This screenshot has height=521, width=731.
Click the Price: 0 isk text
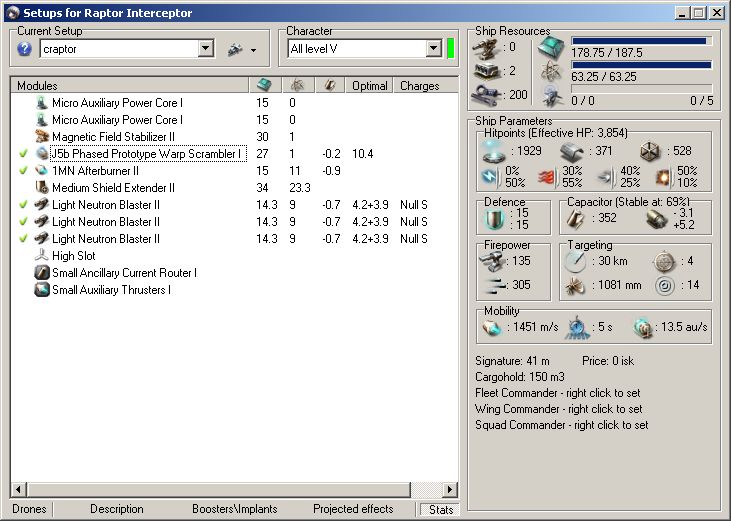click(608, 361)
